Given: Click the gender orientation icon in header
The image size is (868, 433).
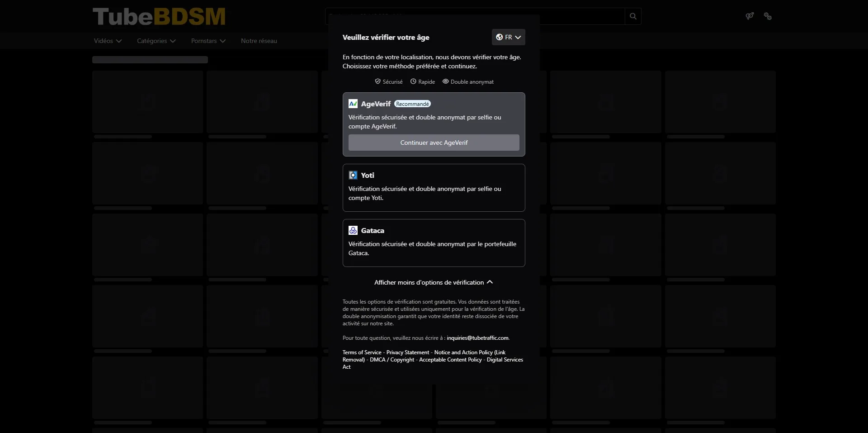Looking at the screenshot, I should [x=750, y=16].
